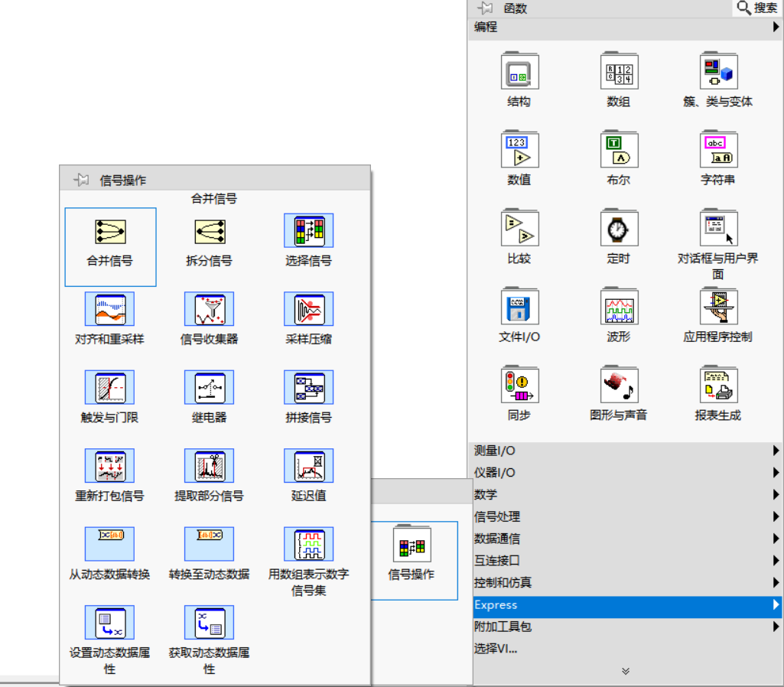784x687 pixels.
Task: Pin the 函数 palette with thumbtack
Action: (x=485, y=8)
